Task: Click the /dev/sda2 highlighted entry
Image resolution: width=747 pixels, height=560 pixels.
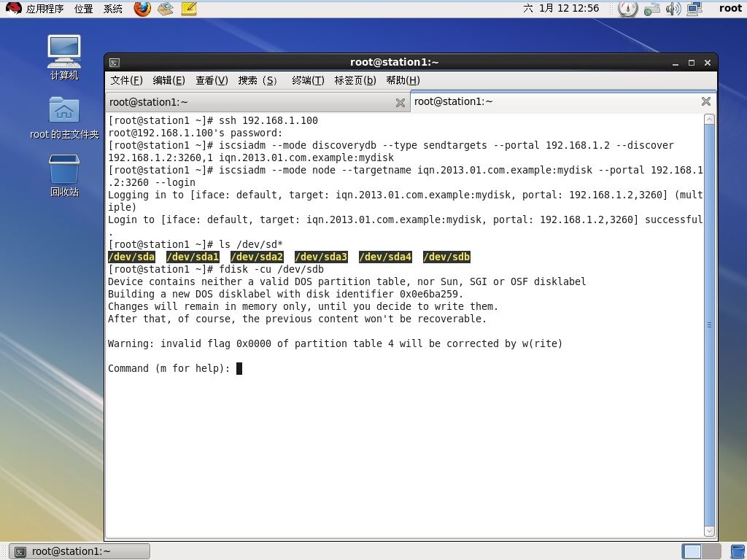Action: [x=258, y=257]
